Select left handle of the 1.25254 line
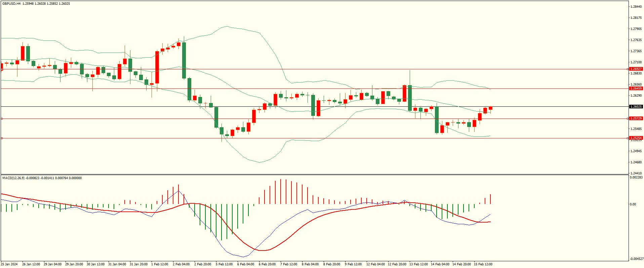644x268 pixels. click(x=2, y=138)
